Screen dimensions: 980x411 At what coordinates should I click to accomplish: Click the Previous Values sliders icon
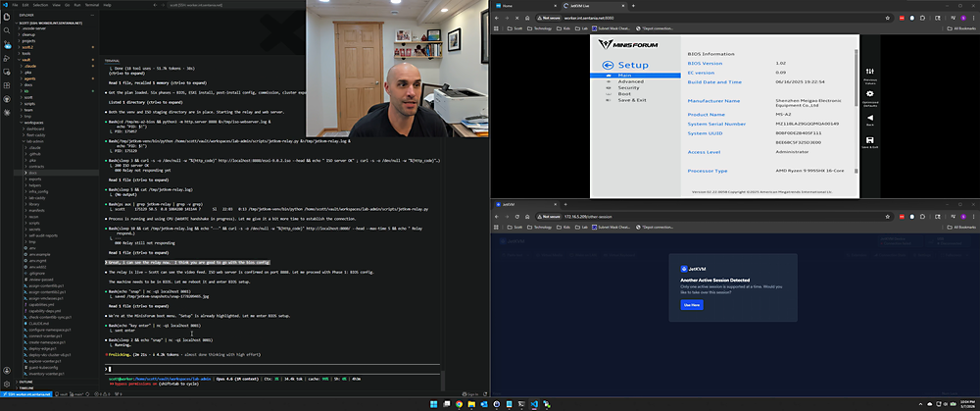click(870, 72)
